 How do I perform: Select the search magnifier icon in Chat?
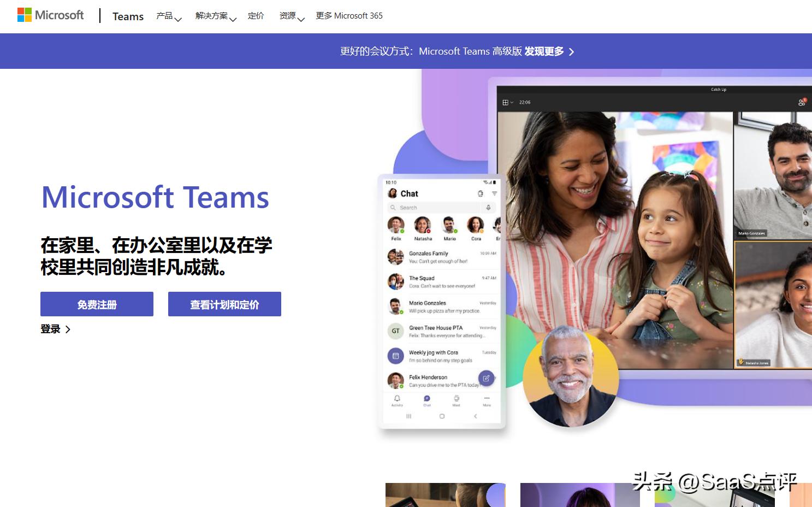393,208
